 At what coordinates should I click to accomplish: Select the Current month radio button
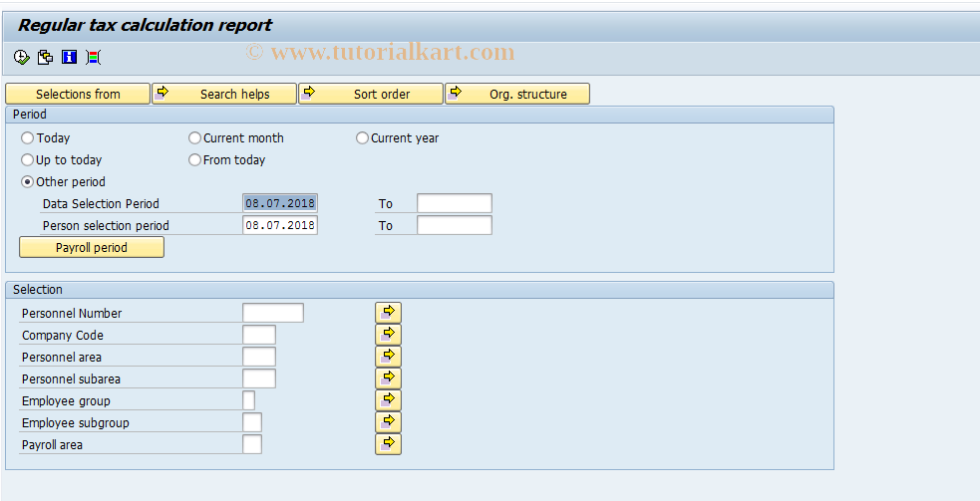195,138
